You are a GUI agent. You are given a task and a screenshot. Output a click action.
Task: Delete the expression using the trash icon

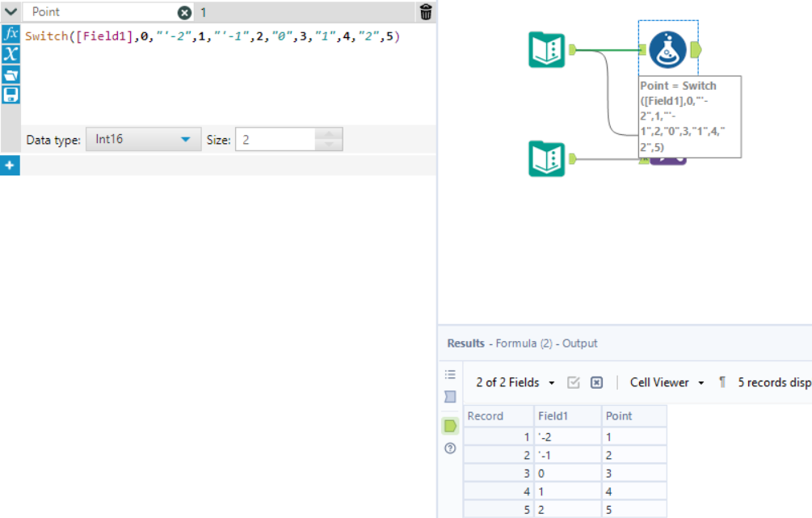pos(426,12)
